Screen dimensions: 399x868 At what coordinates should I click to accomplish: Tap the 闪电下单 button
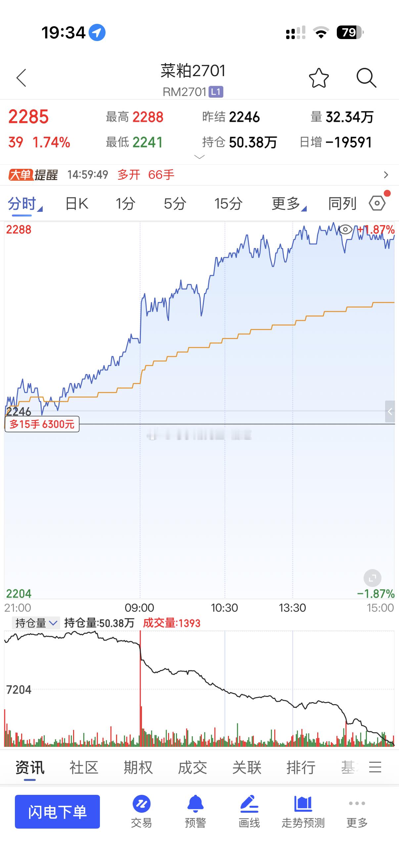coord(57,811)
